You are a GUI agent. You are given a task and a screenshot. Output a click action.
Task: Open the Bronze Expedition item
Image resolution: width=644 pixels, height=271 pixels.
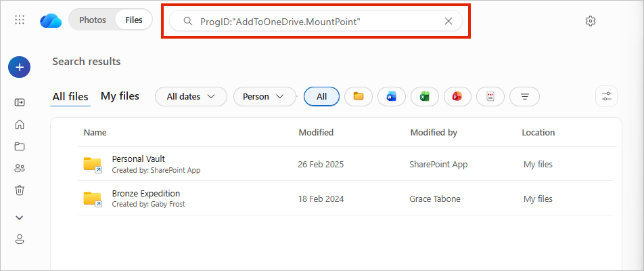tap(146, 193)
